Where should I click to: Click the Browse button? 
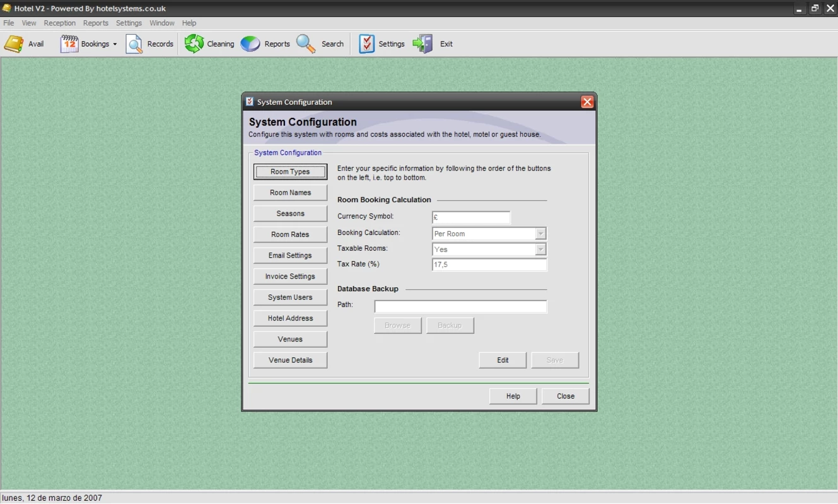398,326
